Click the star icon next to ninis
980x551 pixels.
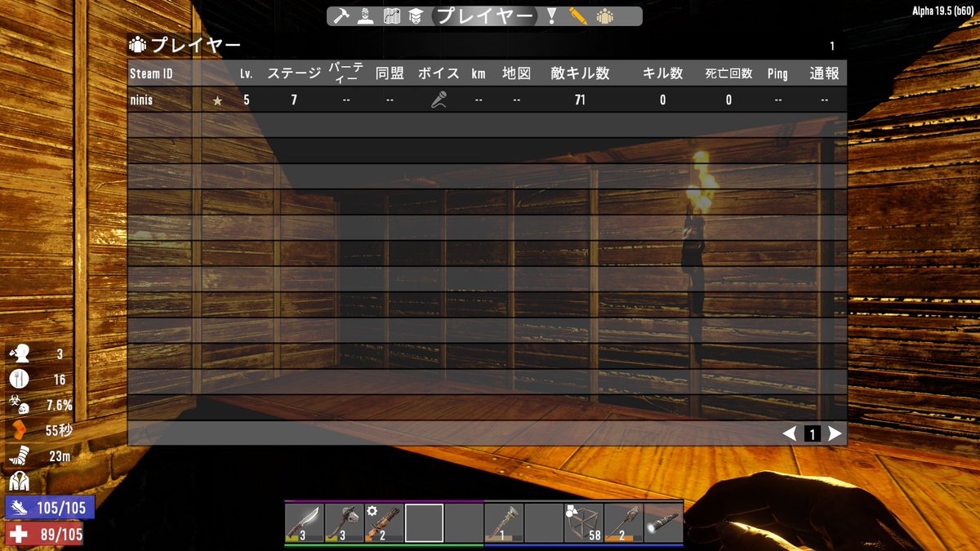click(x=217, y=100)
